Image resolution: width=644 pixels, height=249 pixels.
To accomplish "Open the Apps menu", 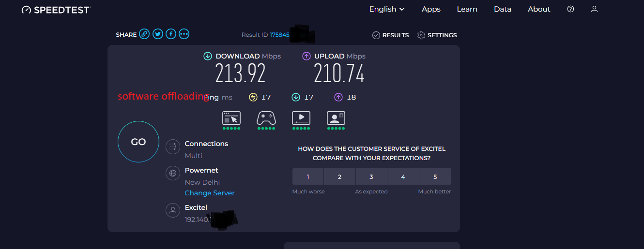I will (x=431, y=9).
